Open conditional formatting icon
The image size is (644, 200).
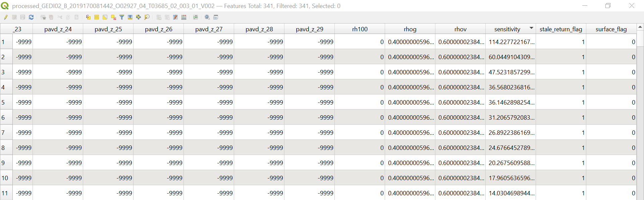coord(196,17)
